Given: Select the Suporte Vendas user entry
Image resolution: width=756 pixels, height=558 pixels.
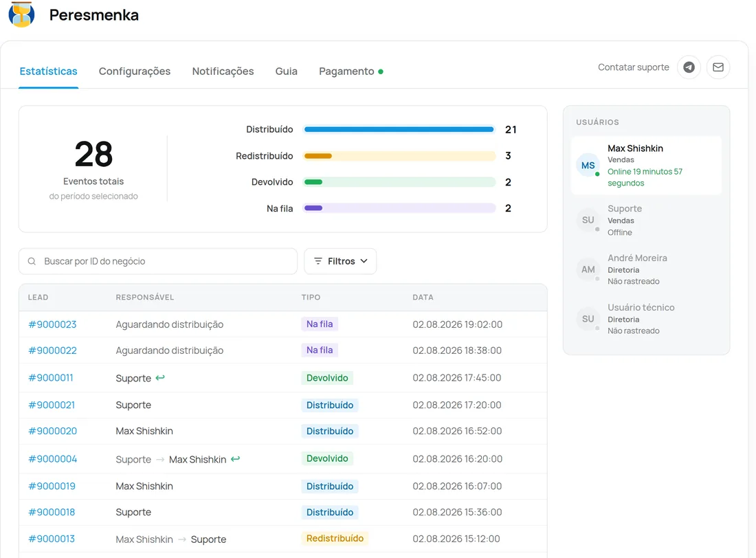Looking at the screenshot, I should click(x=646, y=220).
